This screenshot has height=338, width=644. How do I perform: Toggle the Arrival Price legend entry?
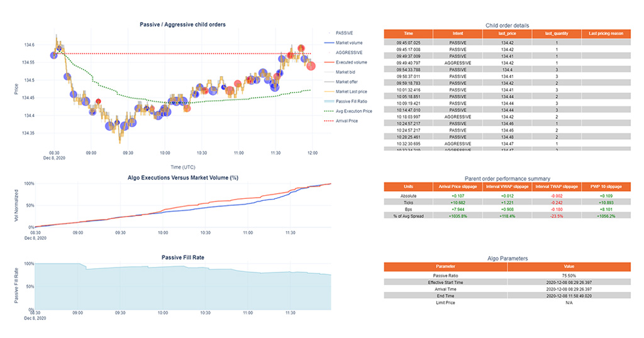pos(347,121)
